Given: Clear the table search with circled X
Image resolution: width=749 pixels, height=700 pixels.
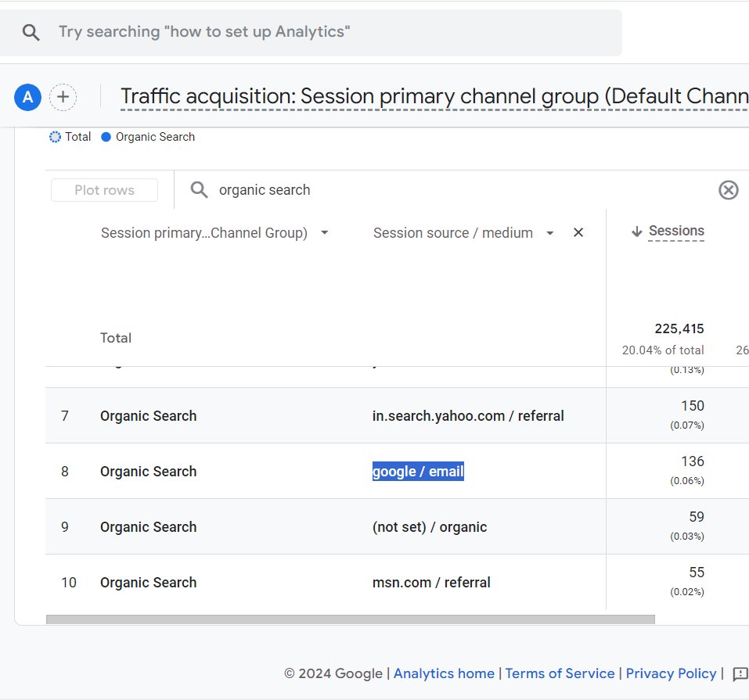Looking at the screenshot, I should [729, 190].
